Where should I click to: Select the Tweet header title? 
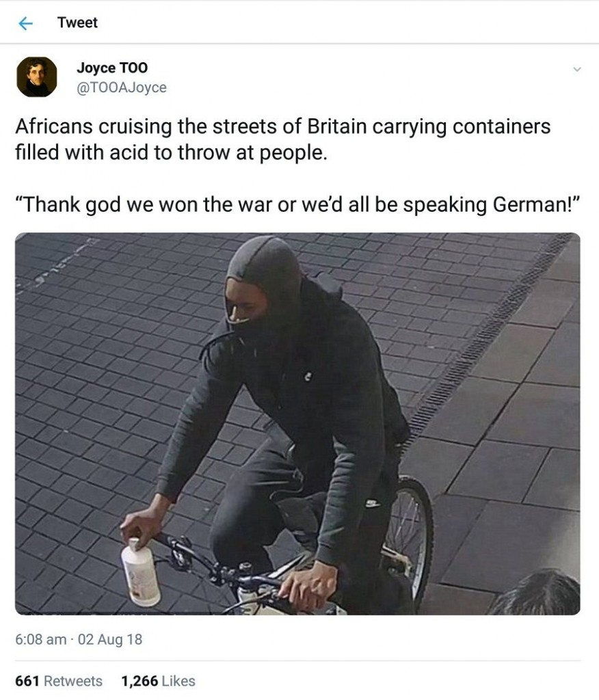point(77,23)
